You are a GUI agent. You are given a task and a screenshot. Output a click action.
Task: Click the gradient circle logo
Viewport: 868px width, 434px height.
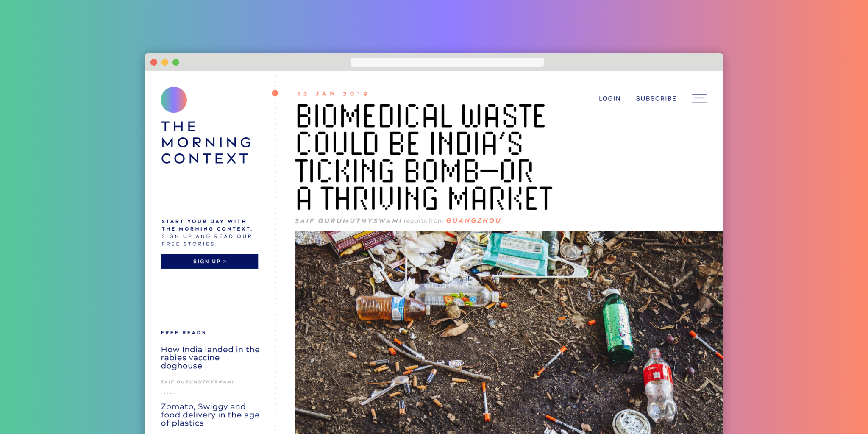pos(174,100)
